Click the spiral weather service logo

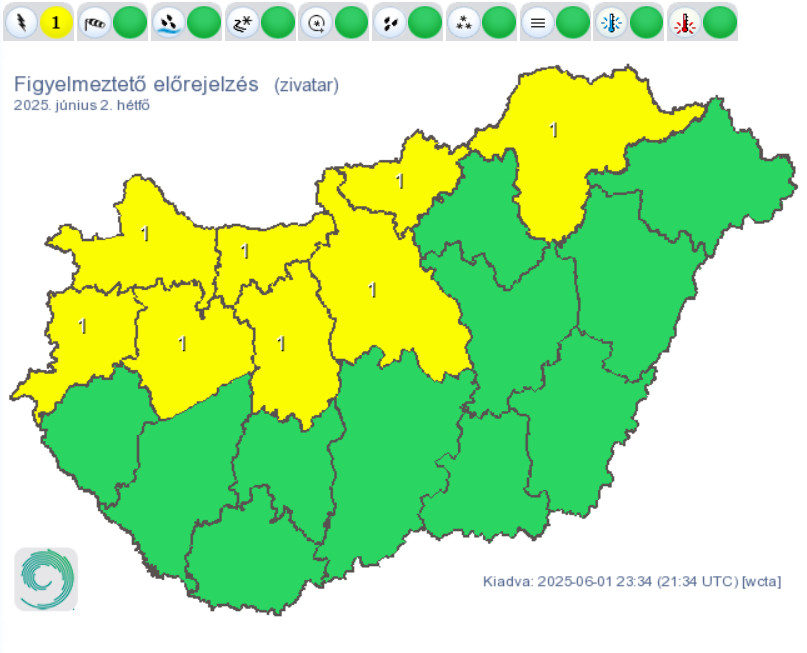[x=45, y=579]
